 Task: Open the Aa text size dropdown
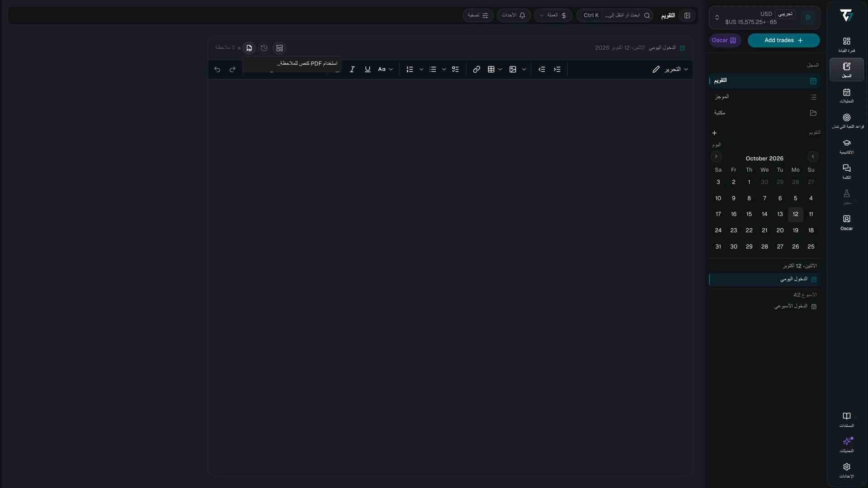pyautogui.click(x=386, y=70)
